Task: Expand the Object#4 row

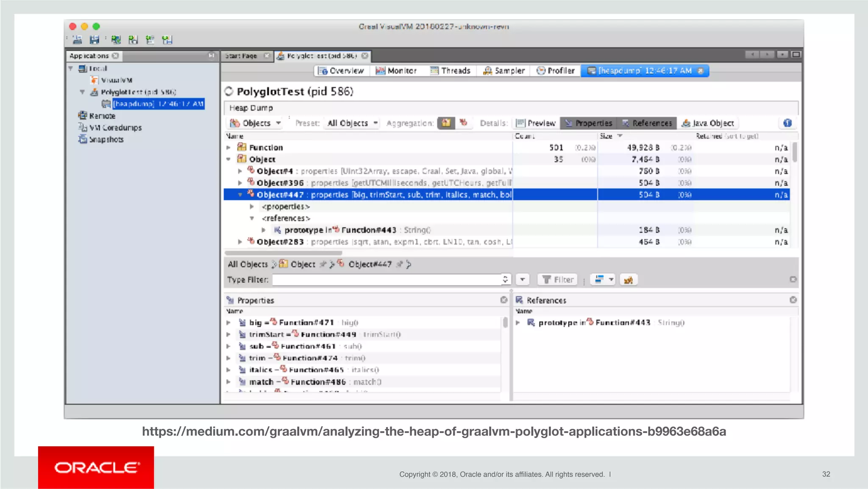Action: 240,171
